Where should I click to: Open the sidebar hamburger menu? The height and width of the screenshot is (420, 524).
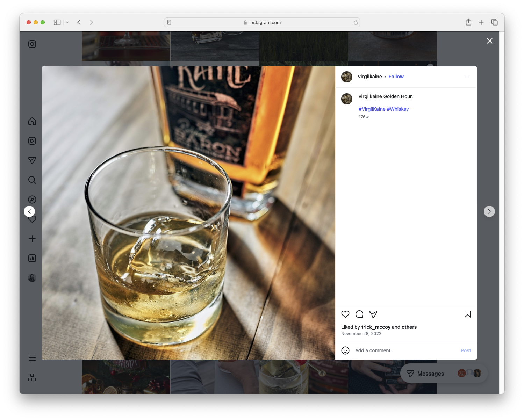pyautogui.click(x=32, y=357)
